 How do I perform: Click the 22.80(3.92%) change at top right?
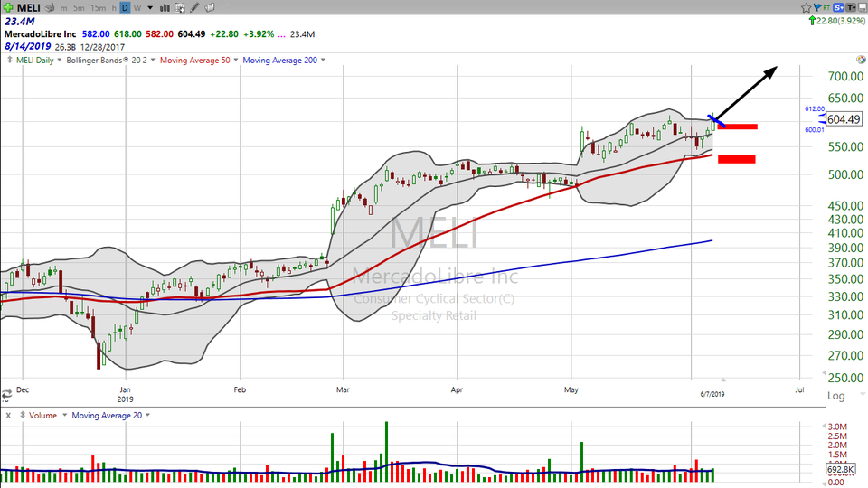tap(840, 21)
